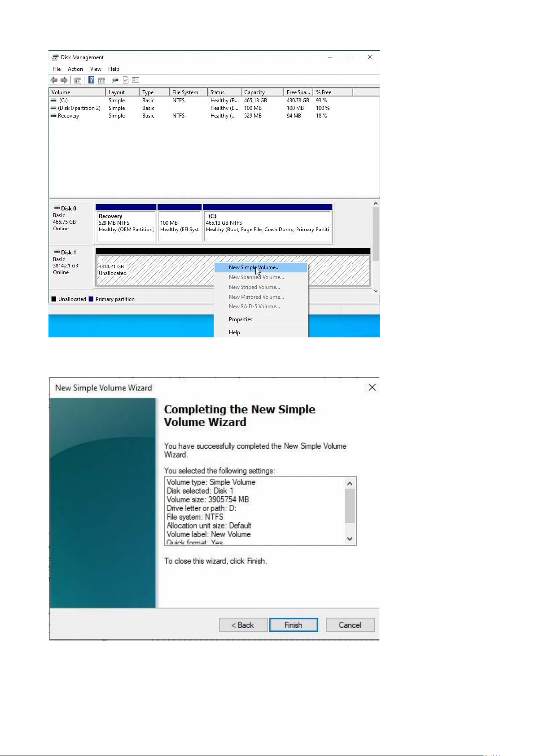Screen dimensions: 535x756
Task: Select Help in the context menu
Action: tap(261, 332)
